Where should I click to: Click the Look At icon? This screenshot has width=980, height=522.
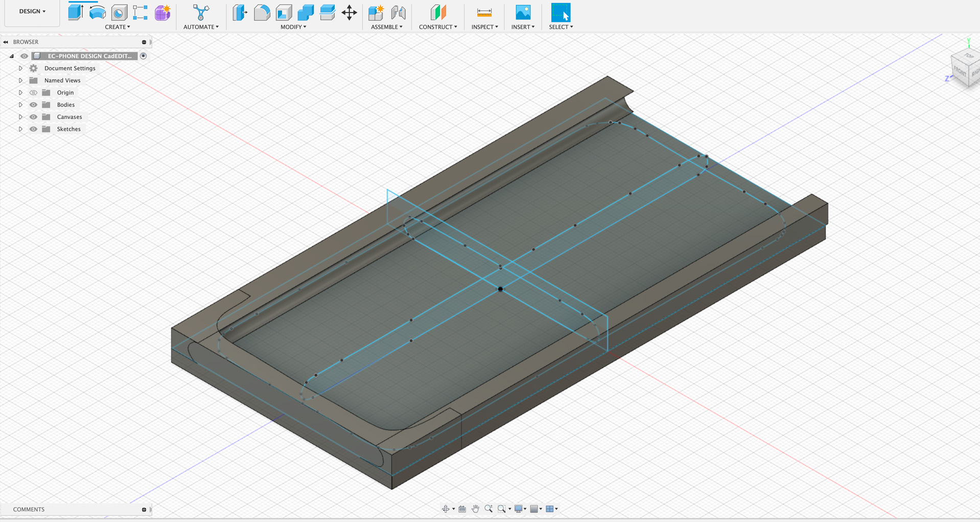[x=462, y=509]
